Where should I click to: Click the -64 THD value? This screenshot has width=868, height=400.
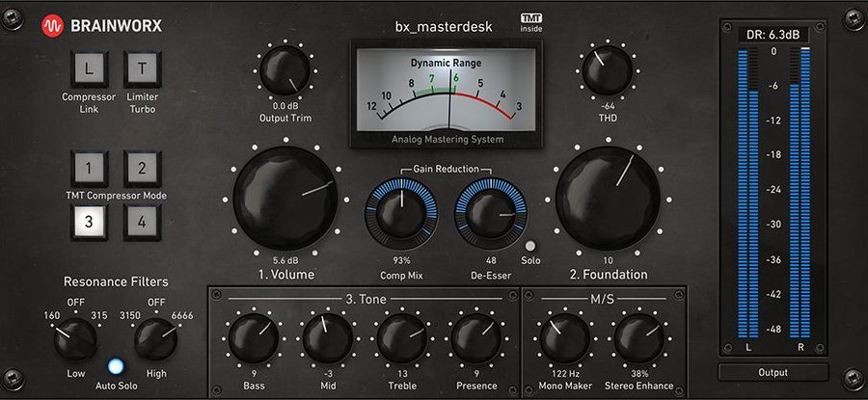point(608,106)
